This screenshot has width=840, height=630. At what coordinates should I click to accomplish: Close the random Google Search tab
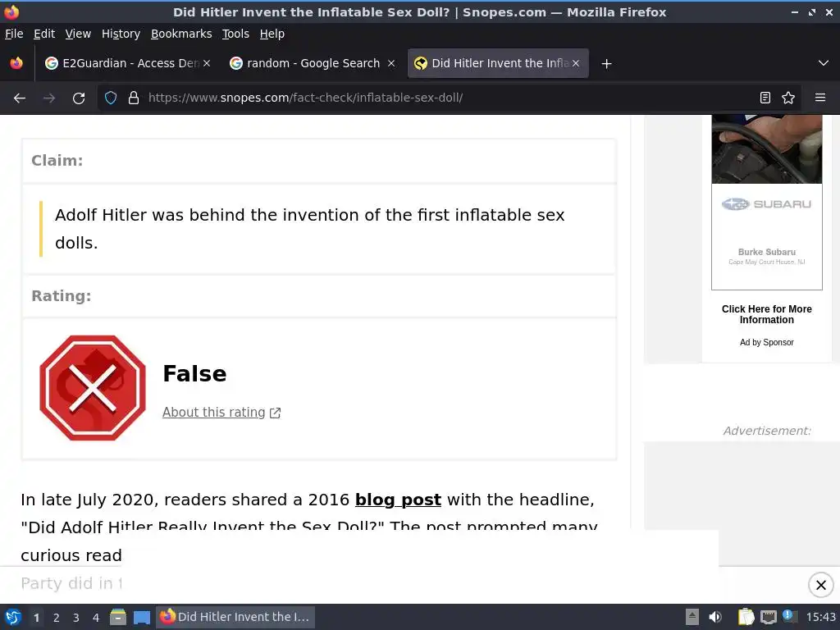coord(391,63)
